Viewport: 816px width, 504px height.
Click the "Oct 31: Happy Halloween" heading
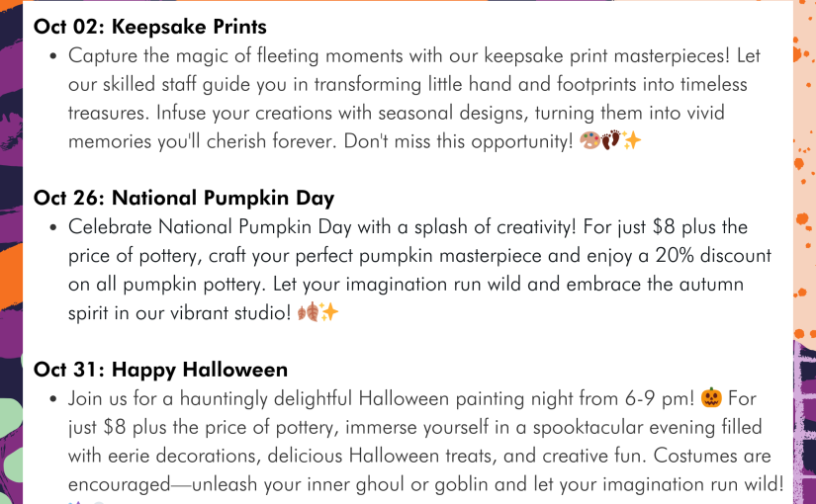[x=160, y=370]
